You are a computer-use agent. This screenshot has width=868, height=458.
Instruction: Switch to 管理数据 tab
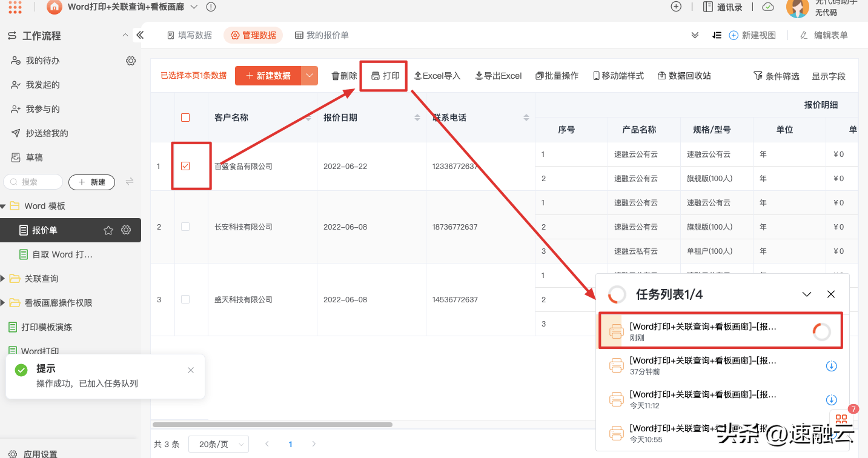point(253,35)
